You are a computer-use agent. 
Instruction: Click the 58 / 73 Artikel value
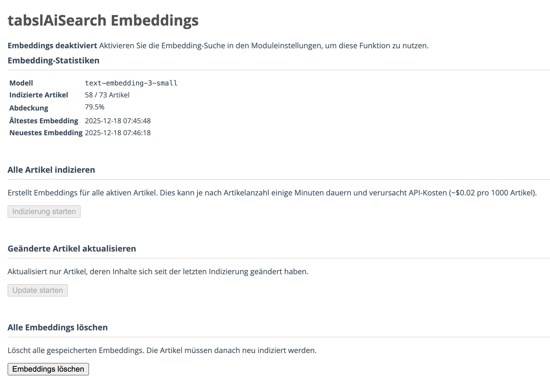107,95
